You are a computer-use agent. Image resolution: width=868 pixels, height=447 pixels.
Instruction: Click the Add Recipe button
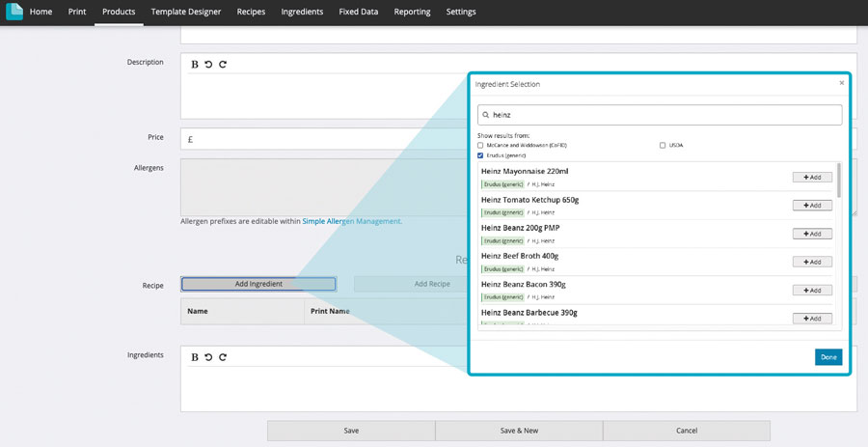coord(432,284)
